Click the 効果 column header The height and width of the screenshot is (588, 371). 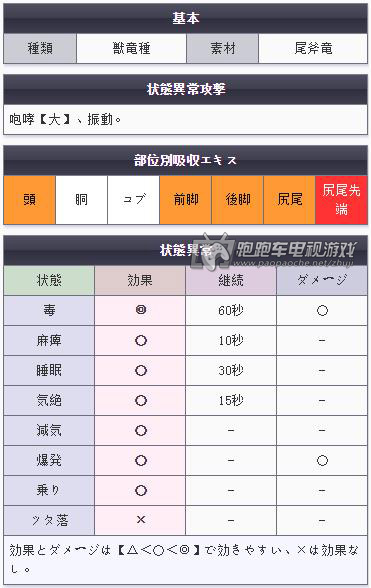point(140,280)
